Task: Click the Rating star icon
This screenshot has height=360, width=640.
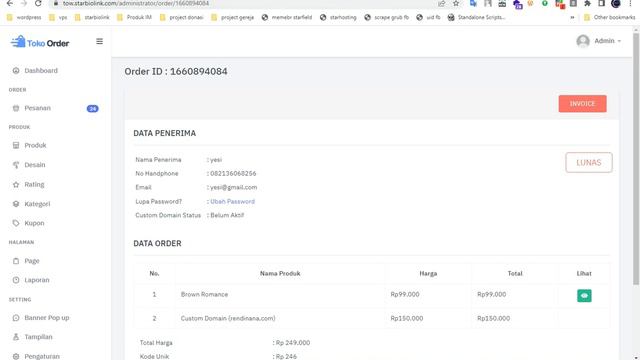Action: 16,184
